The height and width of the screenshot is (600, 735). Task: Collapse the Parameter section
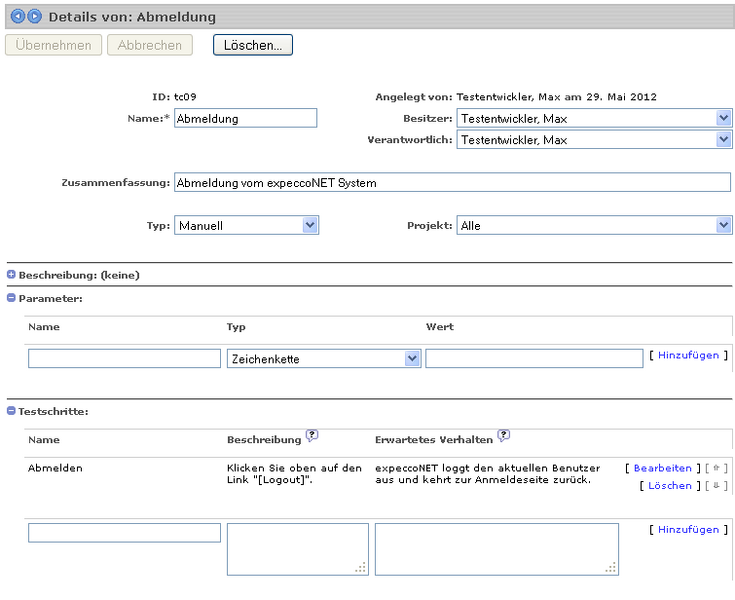pos(11,298)
